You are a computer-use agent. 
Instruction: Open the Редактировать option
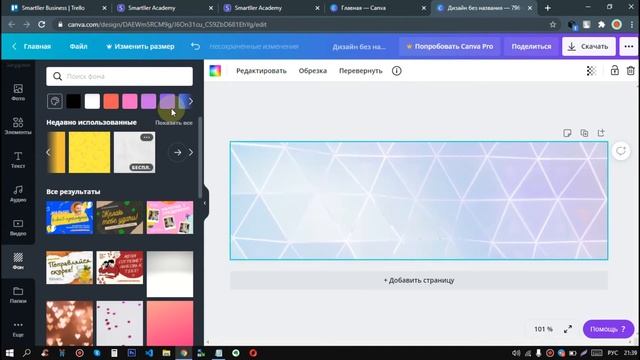(261, 71)
